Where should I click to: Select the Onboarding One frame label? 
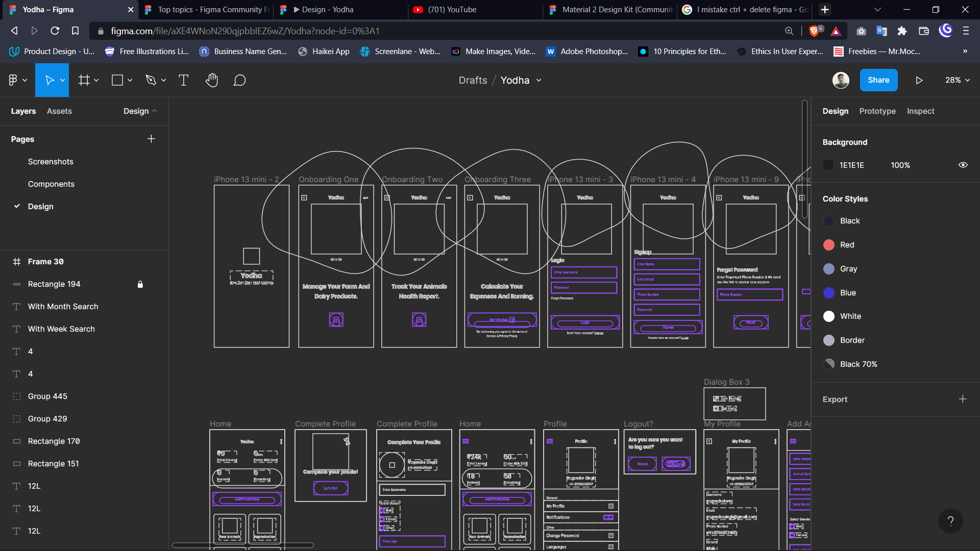click(328, 180)
